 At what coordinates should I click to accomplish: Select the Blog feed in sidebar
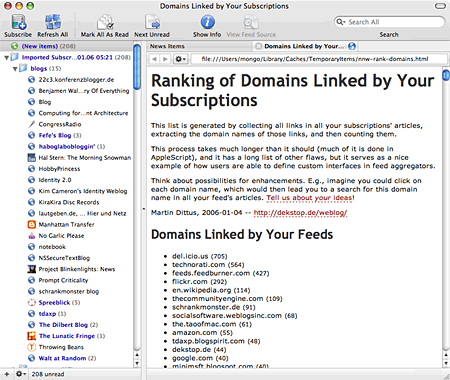(45, 102)
